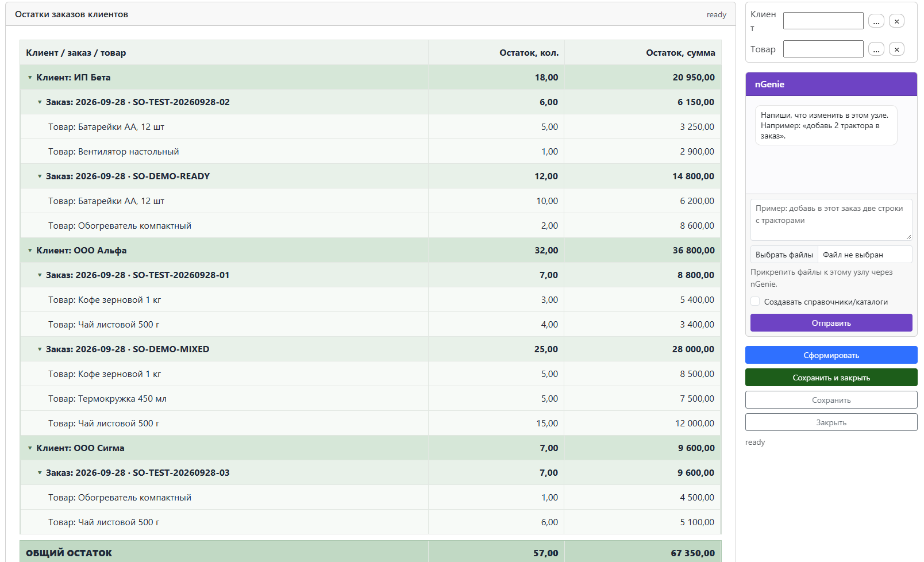Clear the Клиент field with × button

click(896, 21)
